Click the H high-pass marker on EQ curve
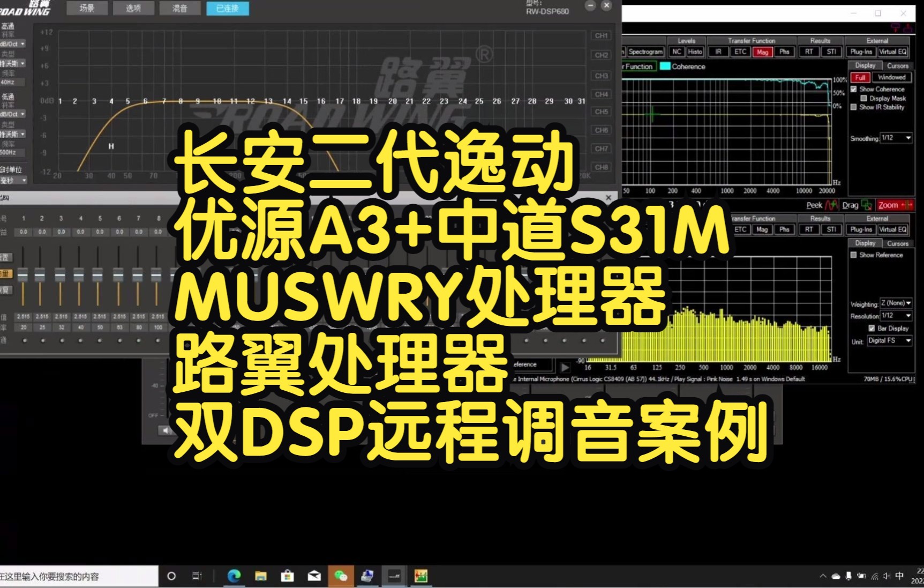Screen dimensions: 924x588 pyautogui.click(x=111, y=146)
